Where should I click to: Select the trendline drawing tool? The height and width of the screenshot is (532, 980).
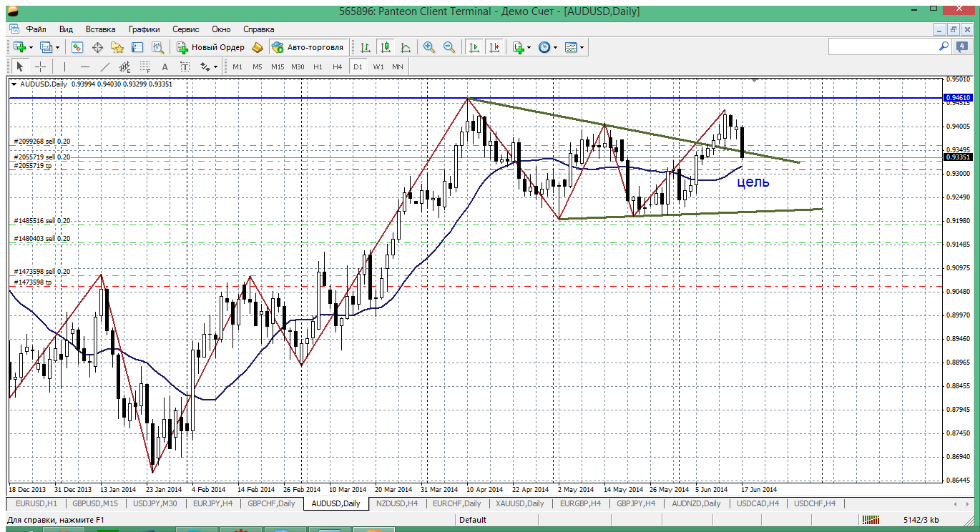[105, 66]
